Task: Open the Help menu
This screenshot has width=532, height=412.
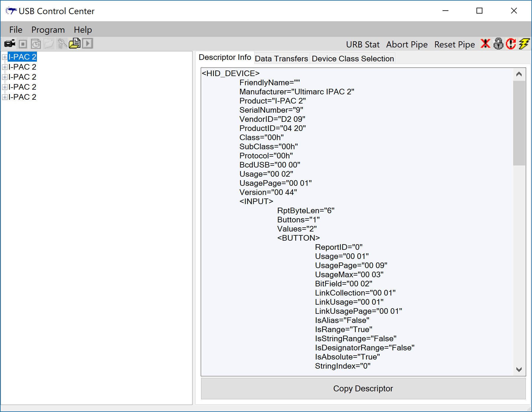Action: coord(83,30)
